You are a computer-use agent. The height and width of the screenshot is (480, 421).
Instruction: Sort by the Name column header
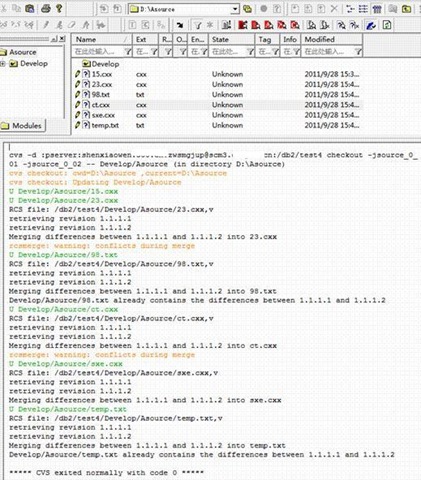(102, 39)
